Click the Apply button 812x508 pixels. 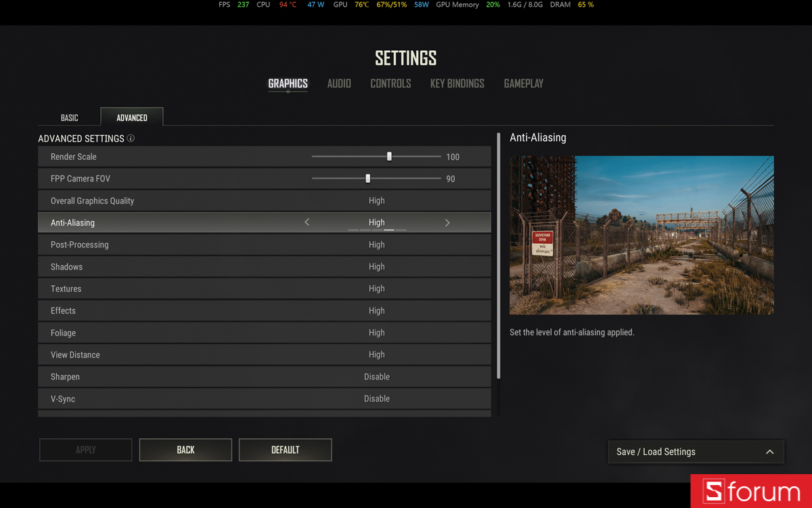(x=86, y=450)
